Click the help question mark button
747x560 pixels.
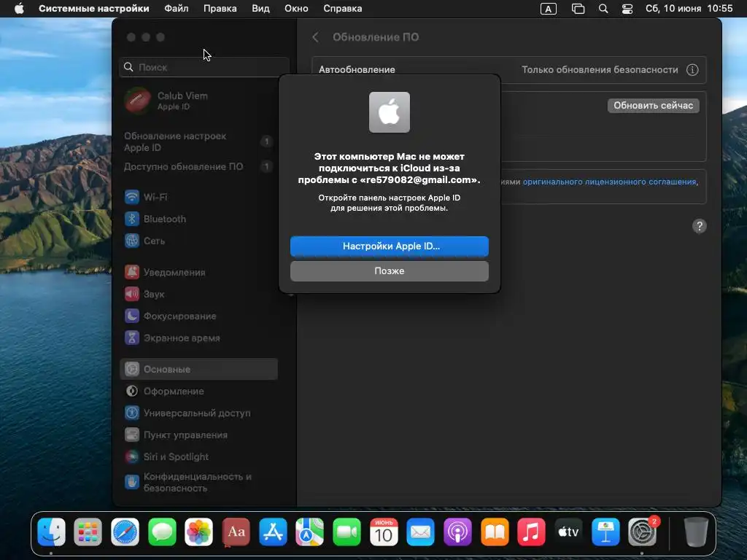click(x=699, y=226)
